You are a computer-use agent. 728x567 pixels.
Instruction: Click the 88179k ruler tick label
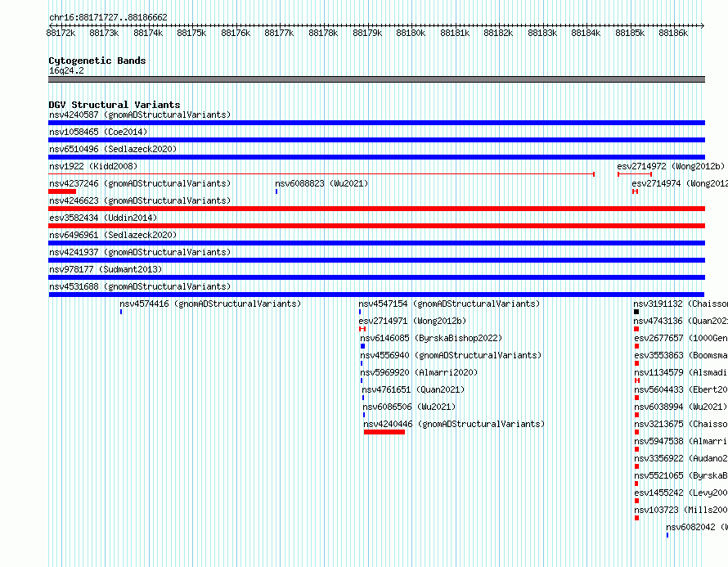[367, 33]
